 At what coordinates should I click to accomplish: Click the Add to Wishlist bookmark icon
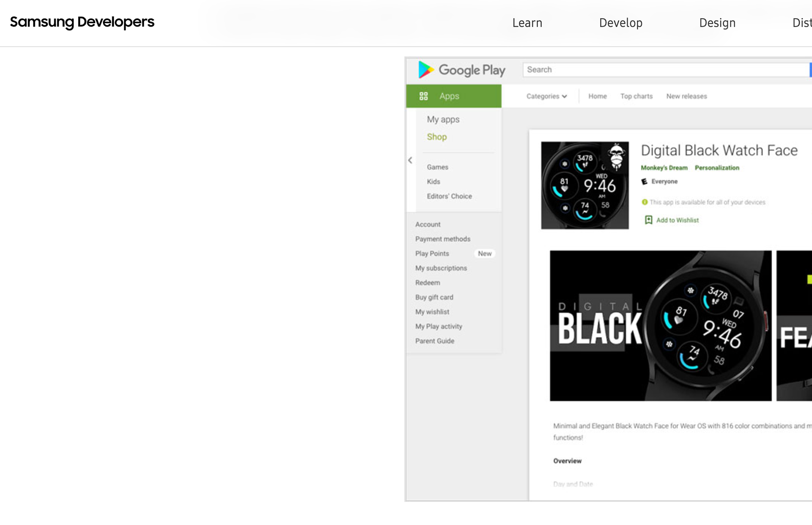click(648, 220)
